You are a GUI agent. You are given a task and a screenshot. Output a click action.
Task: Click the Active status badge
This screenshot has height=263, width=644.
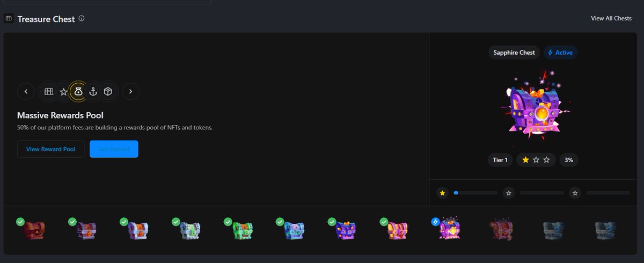pyautogui.click(x=560, y=53)
